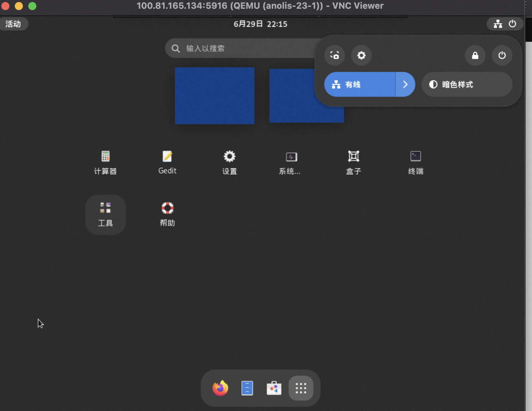Open the Terminal app (终端)
This screenshot has width=532, height=411.
click(x=415, y=162)
